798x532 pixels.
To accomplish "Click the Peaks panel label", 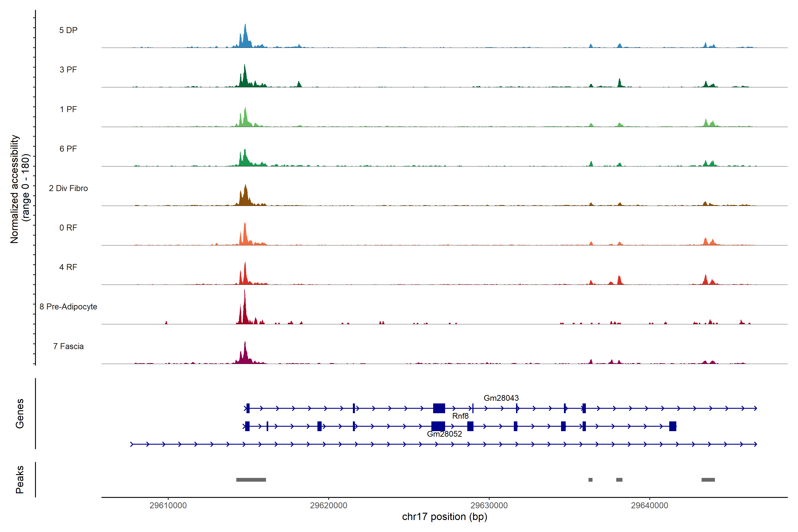I will (x=20, y=479).
